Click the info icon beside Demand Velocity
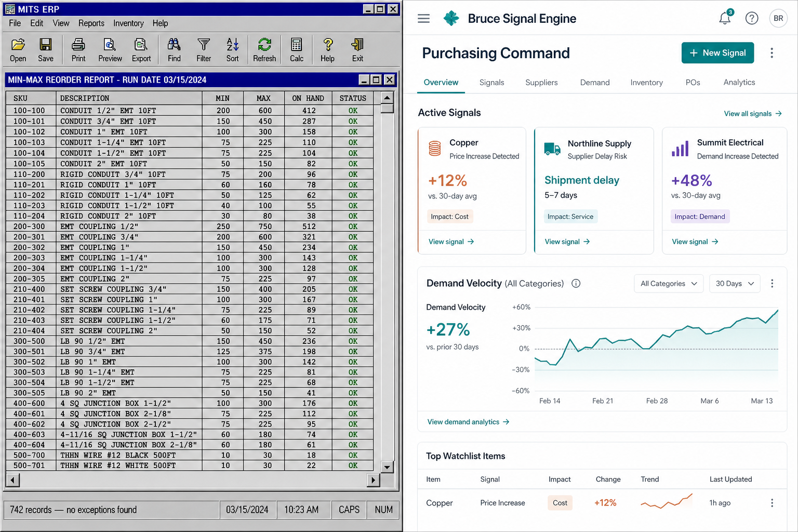798x532 pixels. pos(576,283)
